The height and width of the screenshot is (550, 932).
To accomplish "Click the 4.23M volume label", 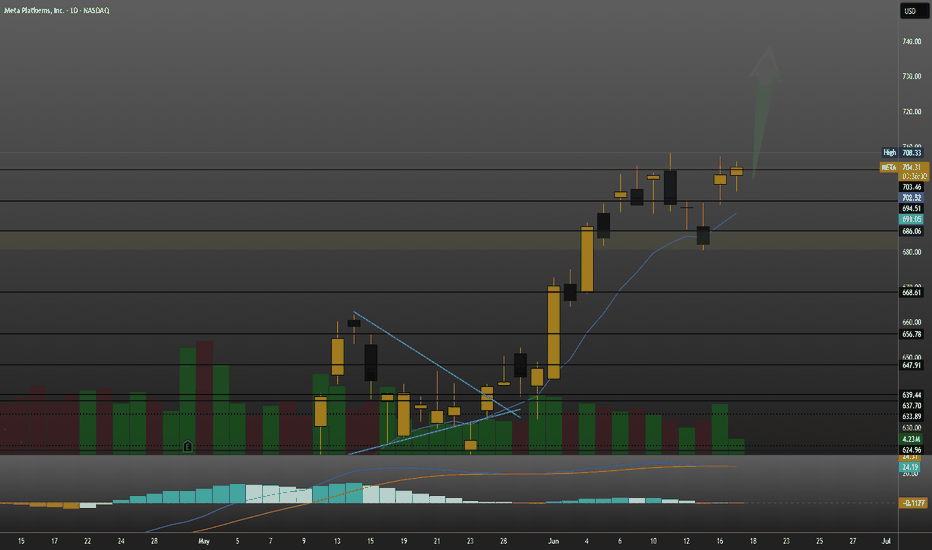I will (912, 439).
